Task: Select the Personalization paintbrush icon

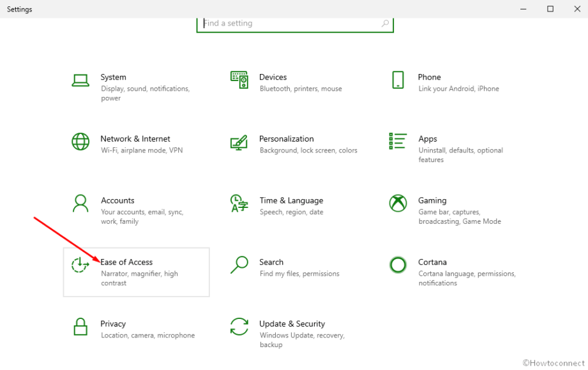Action: pyautogui.click(x=239, y=142)
